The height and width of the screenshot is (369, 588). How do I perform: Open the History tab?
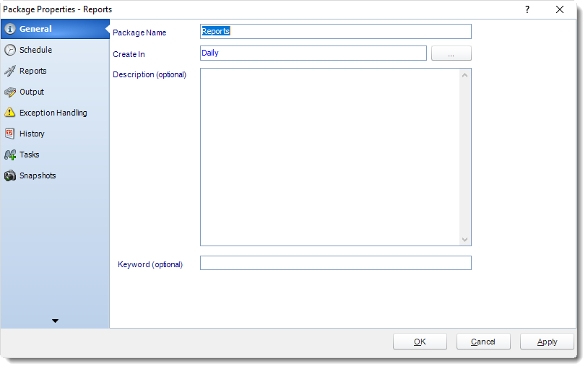click(x=55, y=134)
